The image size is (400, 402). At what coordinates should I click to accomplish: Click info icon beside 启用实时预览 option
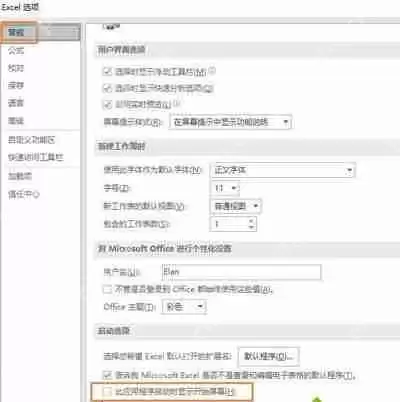coord(177,104)
